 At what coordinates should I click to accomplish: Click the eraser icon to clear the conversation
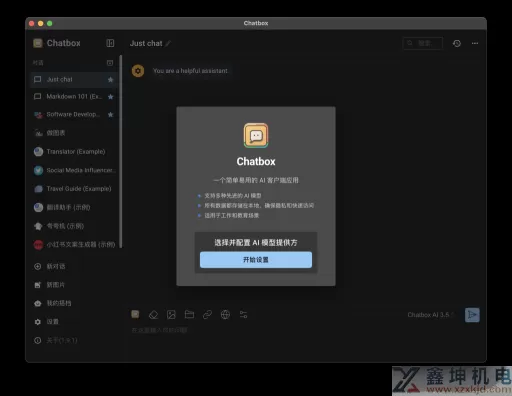153,314
